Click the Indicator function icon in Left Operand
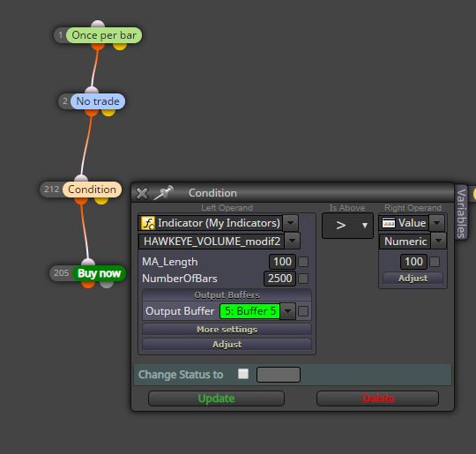Image resolution: width=476 pixels, height=454 pixels. pyautogui.click(x=148, y=223)
